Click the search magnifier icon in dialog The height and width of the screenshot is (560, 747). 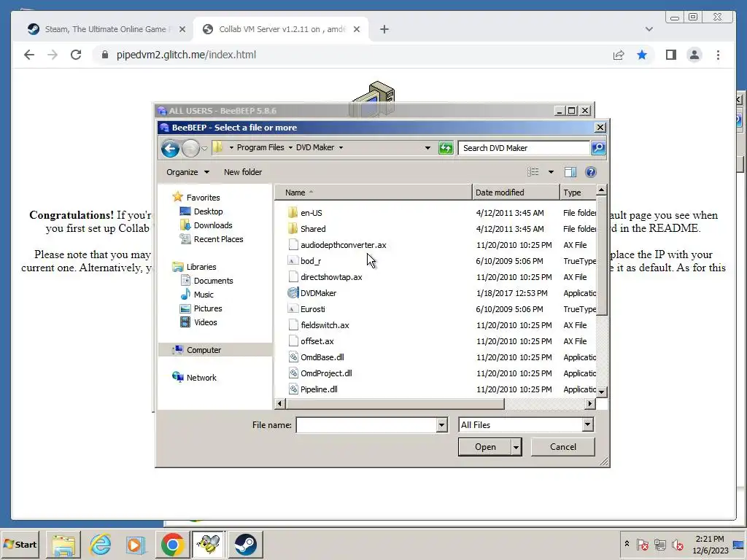point(598,147)
